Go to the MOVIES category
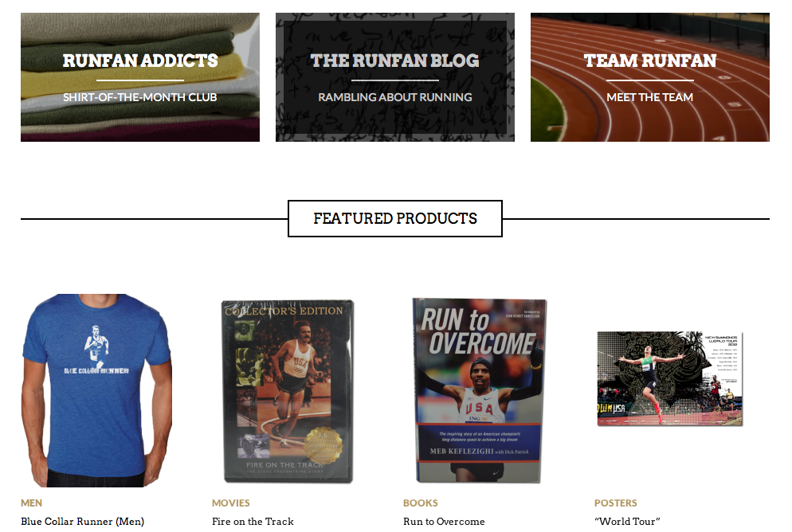This screenshot has height=532, width=792. coord(231,503)
